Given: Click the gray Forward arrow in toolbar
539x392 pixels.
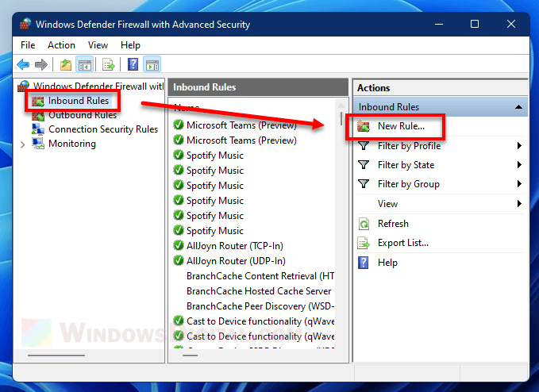Looking at the screenshot, I should [41, 64].
